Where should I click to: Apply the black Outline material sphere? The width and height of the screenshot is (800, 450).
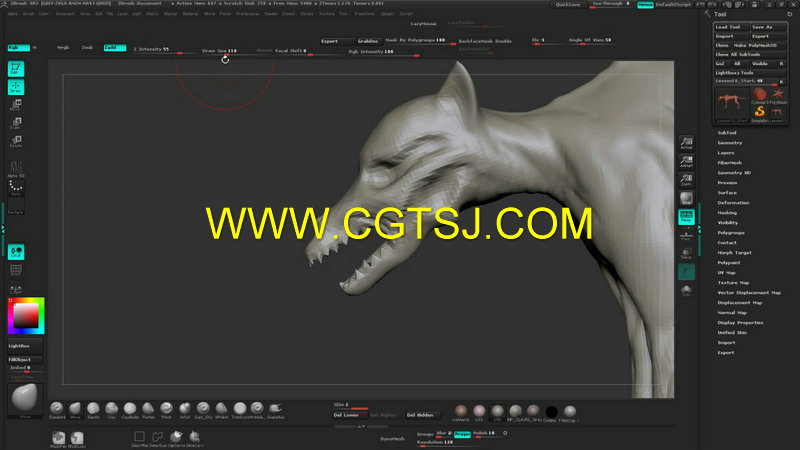tap(551, 412)
